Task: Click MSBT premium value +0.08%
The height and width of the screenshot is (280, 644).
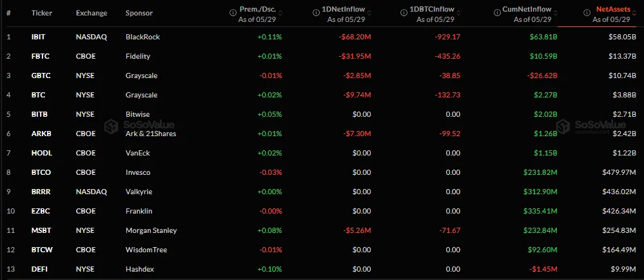Action: click(x=270, y=230)
